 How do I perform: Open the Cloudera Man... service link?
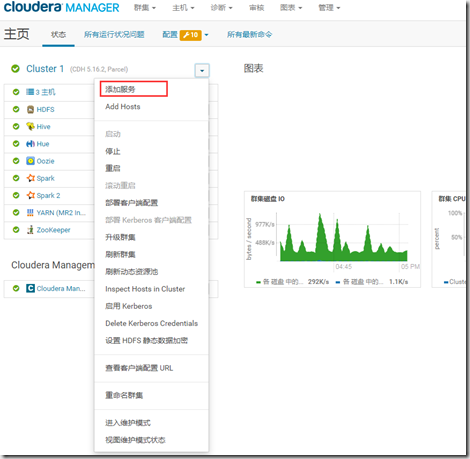coord(61,288)
